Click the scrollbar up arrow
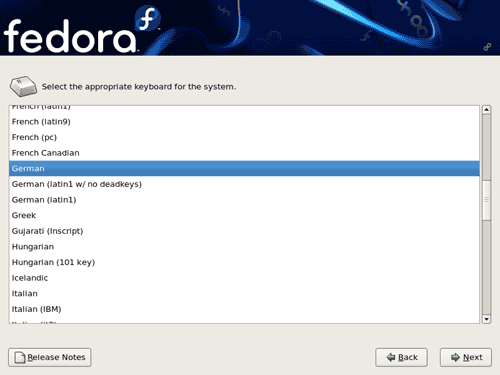The width and height of the screenshot is (500, 375). point(486,110)
